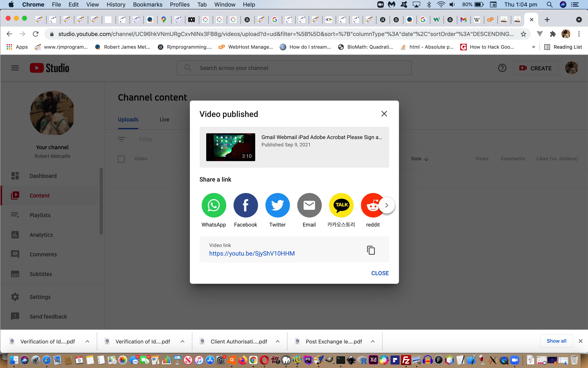
Task: Copy the video link with copy icon
Action: click(x=371, y=250)
